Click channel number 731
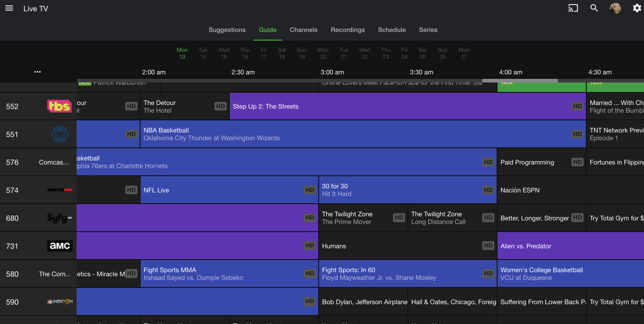Image resolution: width=644 pixels, height=324 pixels. click(x=12, y=246)
